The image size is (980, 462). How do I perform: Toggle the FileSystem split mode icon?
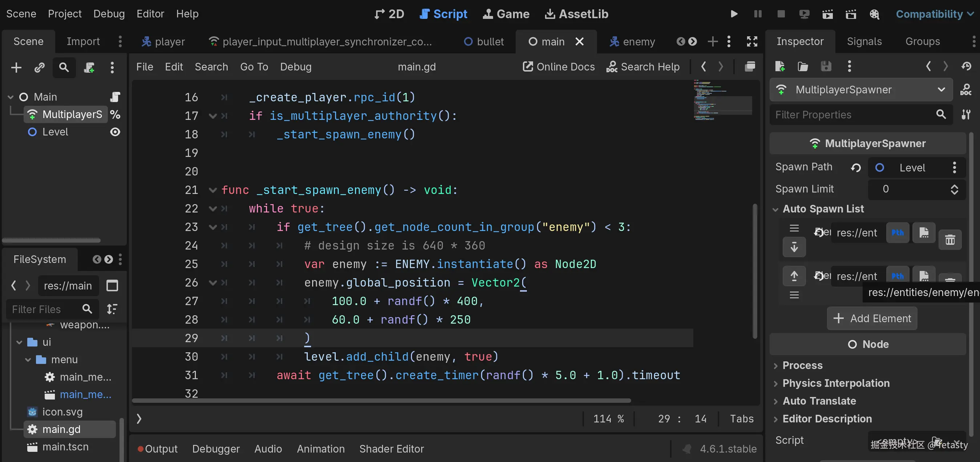112,285
